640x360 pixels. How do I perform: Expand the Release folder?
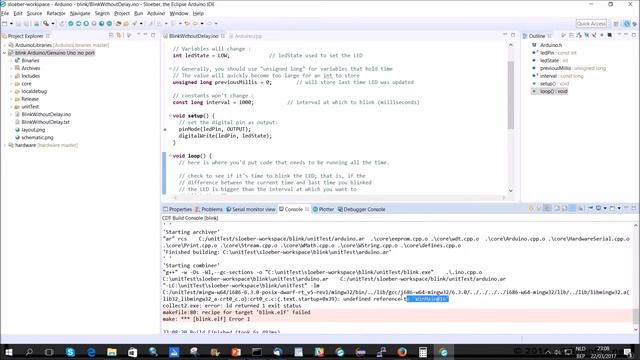tap(11, 99)
